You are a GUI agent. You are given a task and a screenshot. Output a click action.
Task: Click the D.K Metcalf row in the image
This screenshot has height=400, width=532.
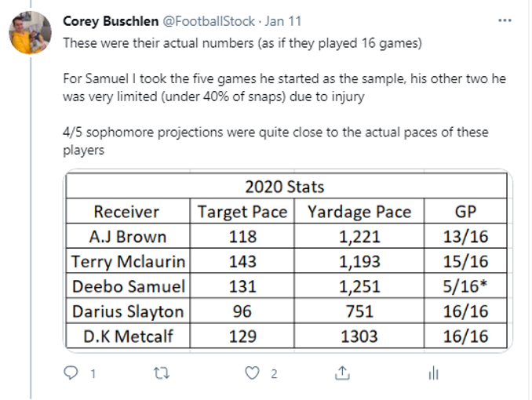click(286, 336)
